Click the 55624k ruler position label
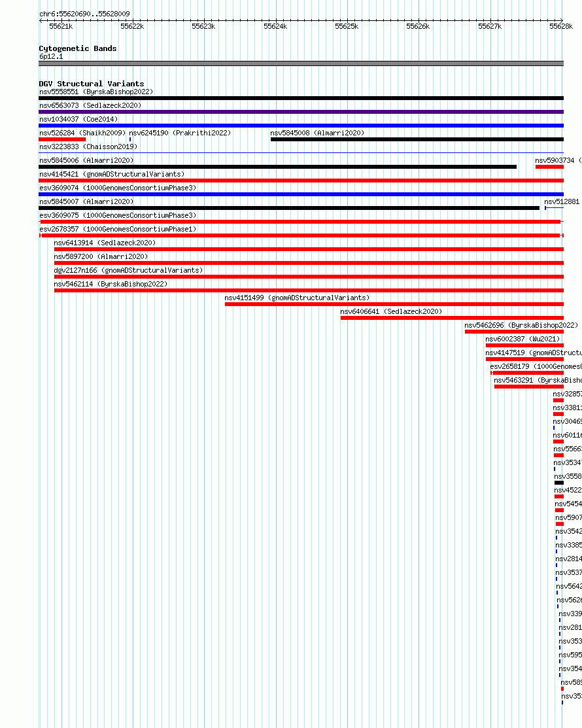This screenshot has height=728, width=582. pos(275,26)
